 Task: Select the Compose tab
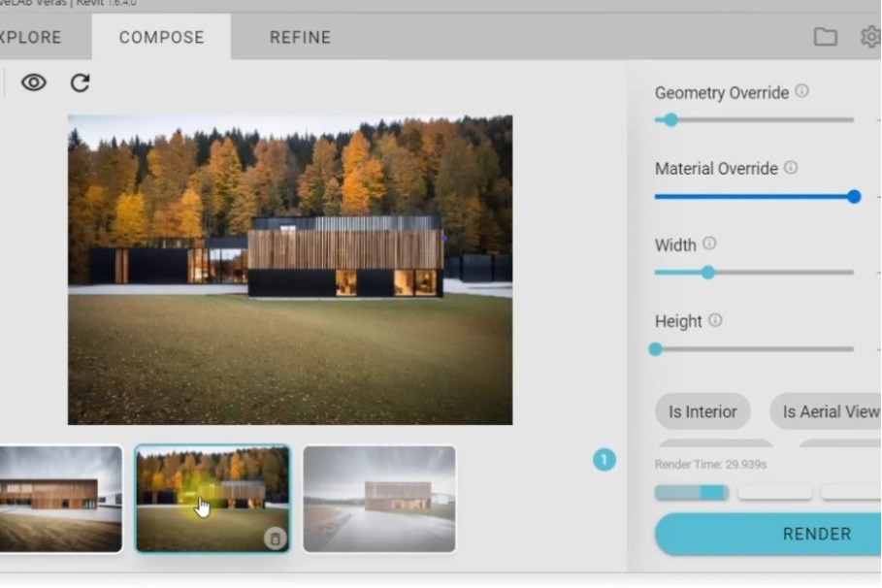(x=161, y=38)
